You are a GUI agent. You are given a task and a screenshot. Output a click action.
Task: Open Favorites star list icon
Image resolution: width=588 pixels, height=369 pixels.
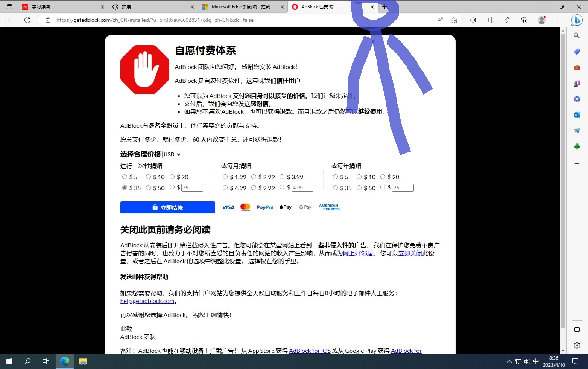tap(508, 20)
